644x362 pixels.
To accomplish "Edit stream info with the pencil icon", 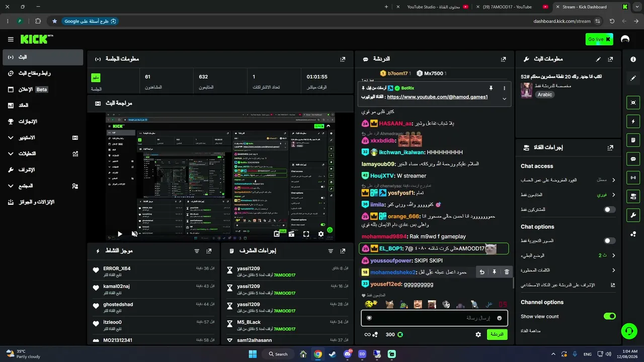I will click(x=598, y=59).
